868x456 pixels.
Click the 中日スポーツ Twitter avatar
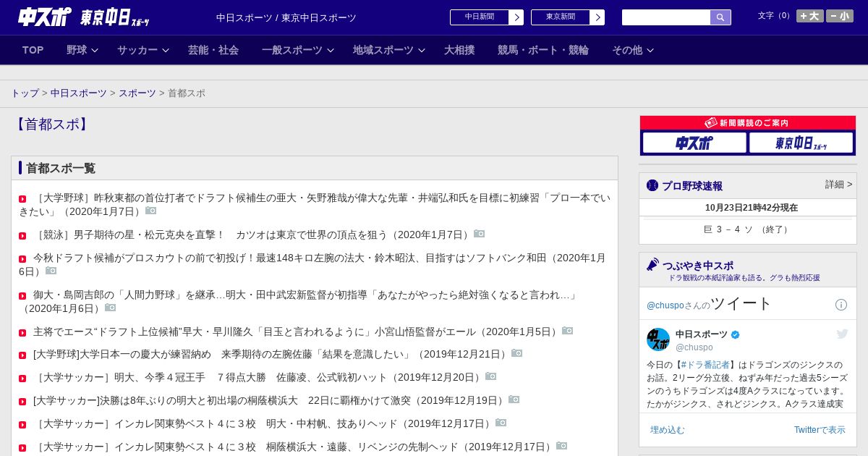pyautogui.click(x=658, y=339)
